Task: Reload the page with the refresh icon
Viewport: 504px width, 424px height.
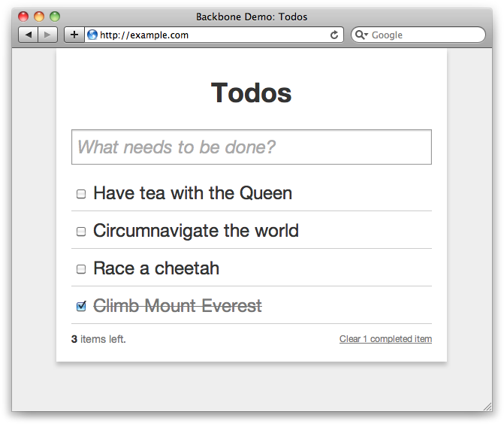Action: (334, 35)
